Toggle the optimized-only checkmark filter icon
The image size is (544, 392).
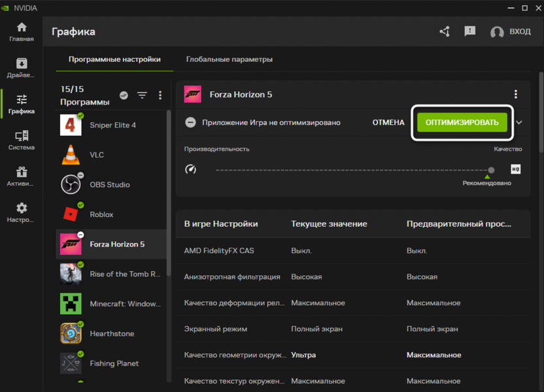(x=124, y=95)
